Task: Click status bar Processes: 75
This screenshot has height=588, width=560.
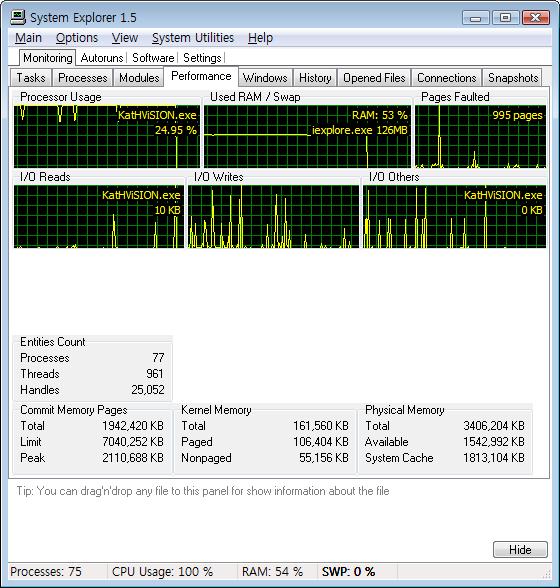Action: click(x=46, y=572)
